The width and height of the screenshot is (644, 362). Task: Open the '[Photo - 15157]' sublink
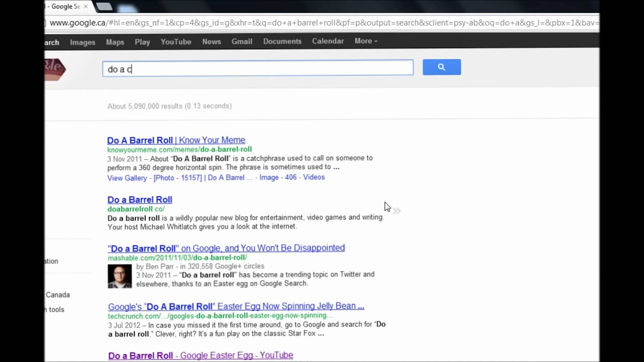pyautogui.click(x=178, y=178)
